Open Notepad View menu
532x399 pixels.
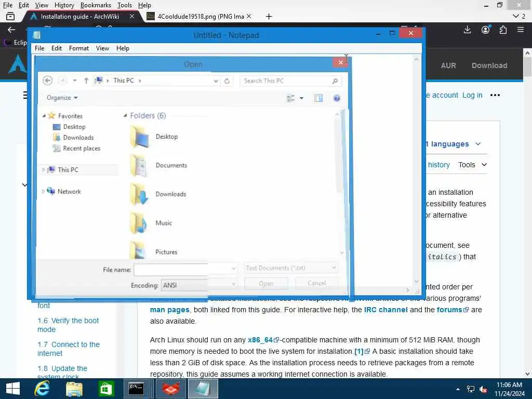(102, 48)
